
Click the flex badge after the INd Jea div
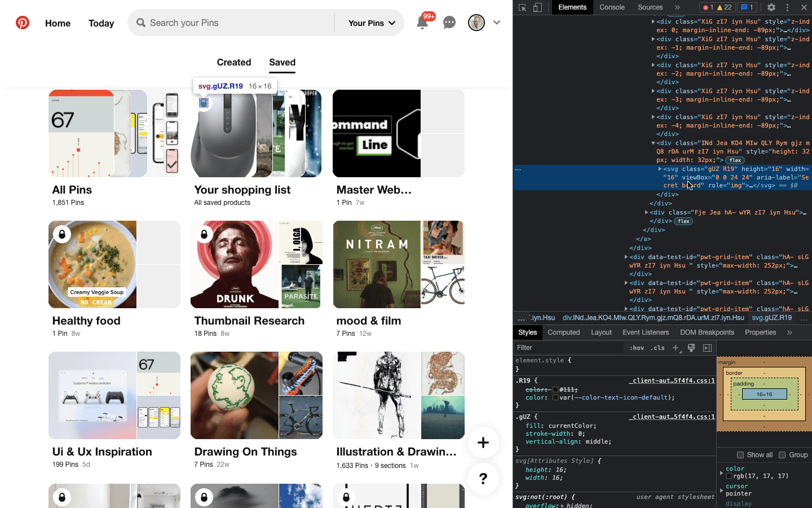(735, 160)
